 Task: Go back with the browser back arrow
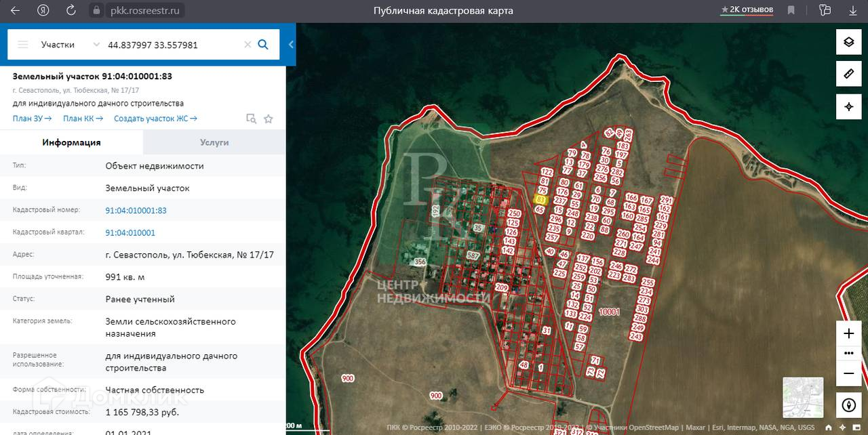[x=15, y=11]
